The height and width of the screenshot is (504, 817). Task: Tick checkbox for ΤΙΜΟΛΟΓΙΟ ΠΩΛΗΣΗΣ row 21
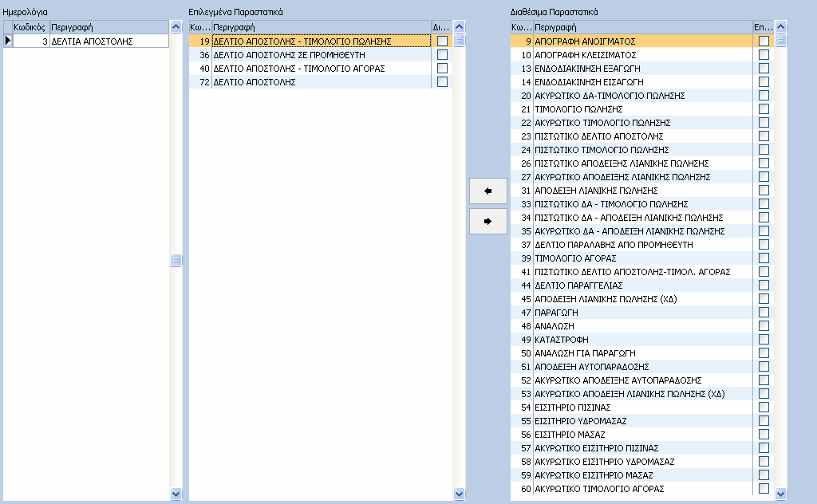(764, 108)
